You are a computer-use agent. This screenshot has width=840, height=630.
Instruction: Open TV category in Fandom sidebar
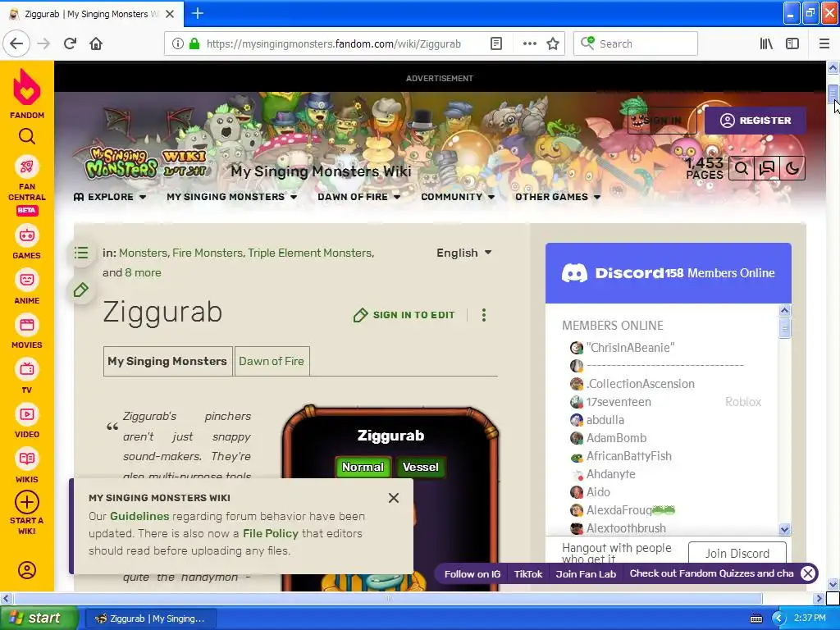coord(27,377)
